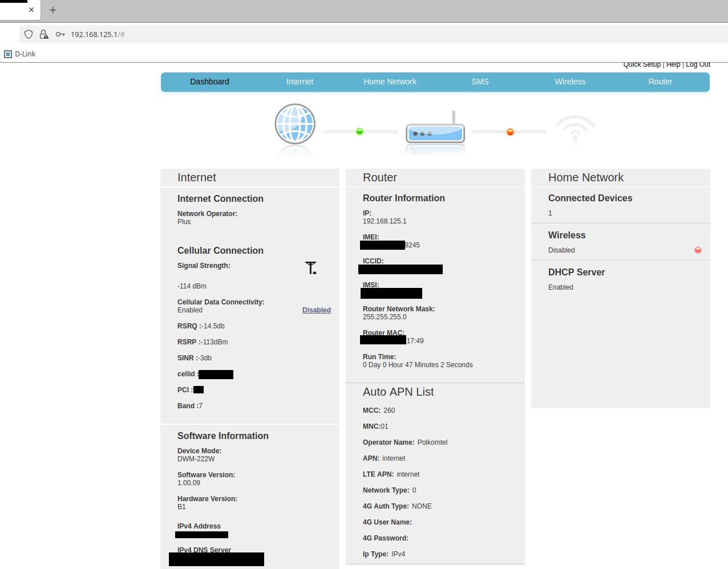Click the router device icon
The image size is (728, 569).
pyautogui.click(x=435, y=127)
